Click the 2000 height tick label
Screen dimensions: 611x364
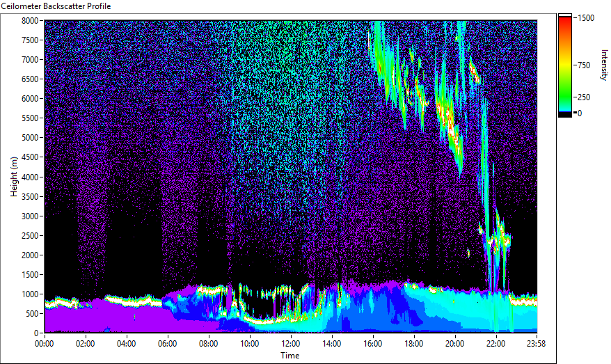30,255
